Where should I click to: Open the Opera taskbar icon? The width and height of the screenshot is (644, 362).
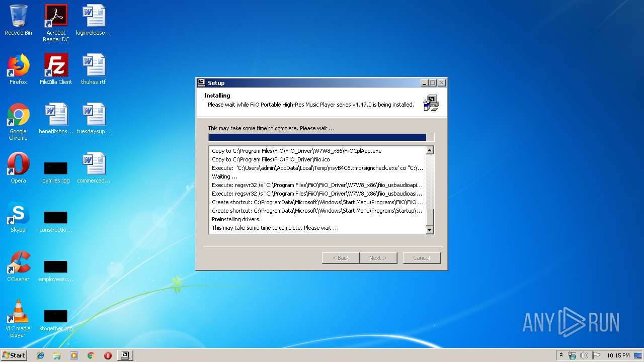click(x=108, y=355)
